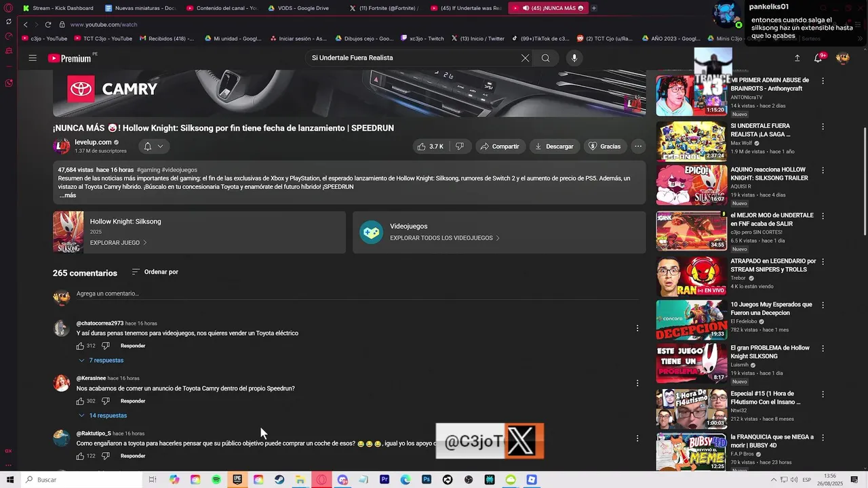Viewport: 868px width, 488px height.
Task: Open the YouTube hamburger guide menu
Action: 33,58
